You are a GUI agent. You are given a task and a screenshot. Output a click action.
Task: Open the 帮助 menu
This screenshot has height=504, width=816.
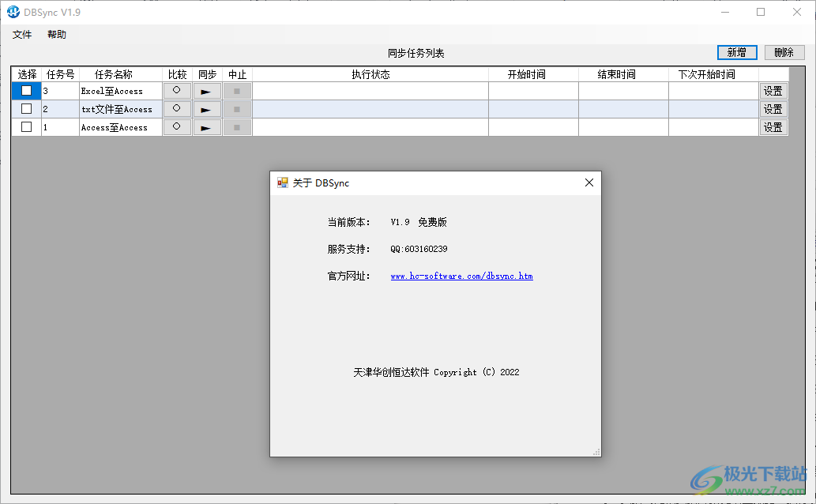pyautogui.click(x=57, y=35)
